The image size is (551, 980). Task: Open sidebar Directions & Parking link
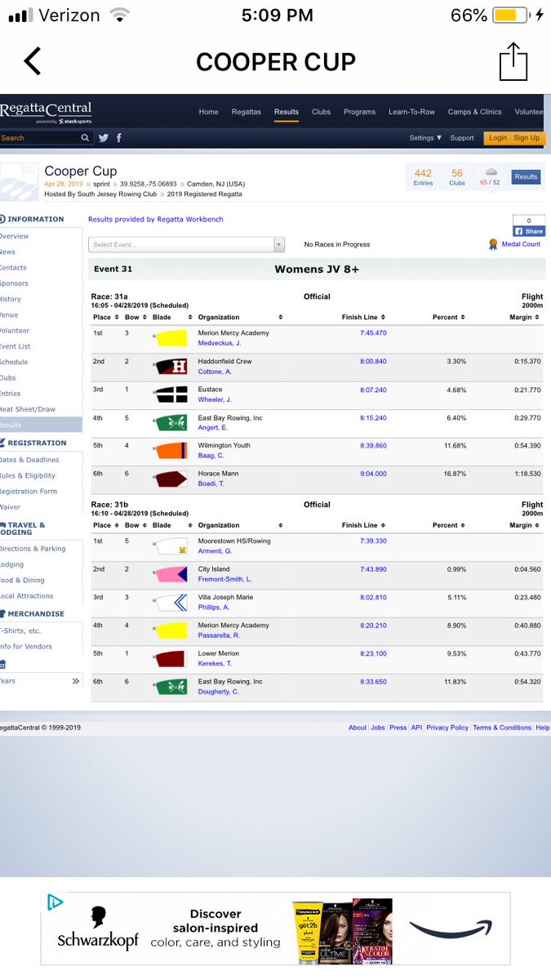click(x=33, y=549)
